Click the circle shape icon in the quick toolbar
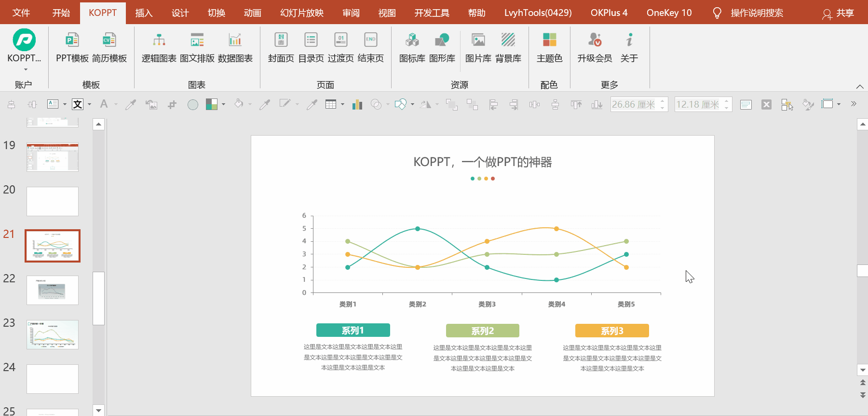Screen dimensions: 868x416 193,104
